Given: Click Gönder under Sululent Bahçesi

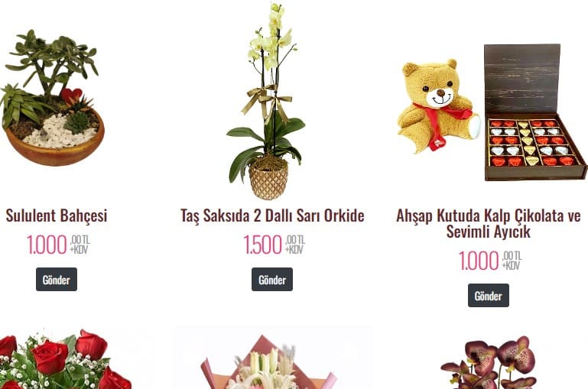Looking at the screenshot, I should 57,279.
